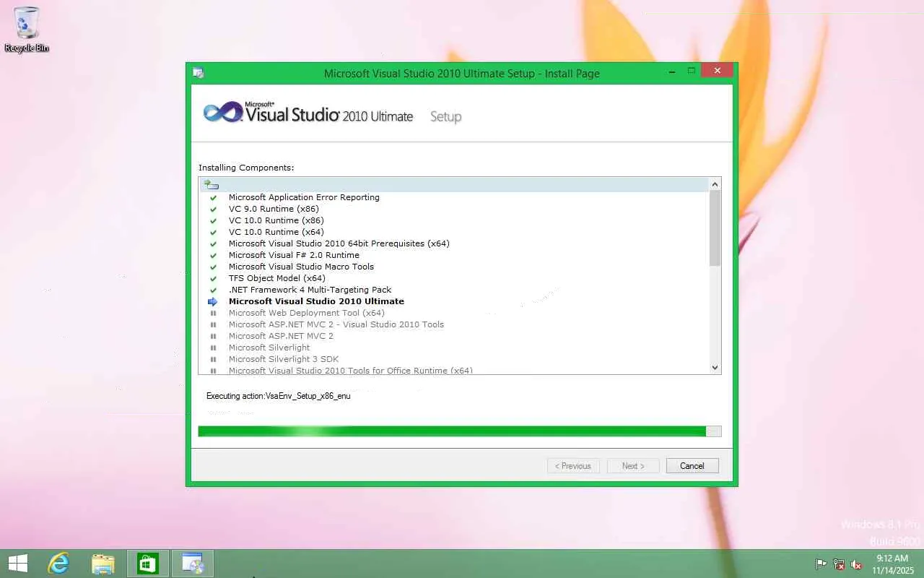Select bold 'Microsoft Visual Studio 2010 Ultimate' list text
Screen dimensions: 924x578
point(316,301)
